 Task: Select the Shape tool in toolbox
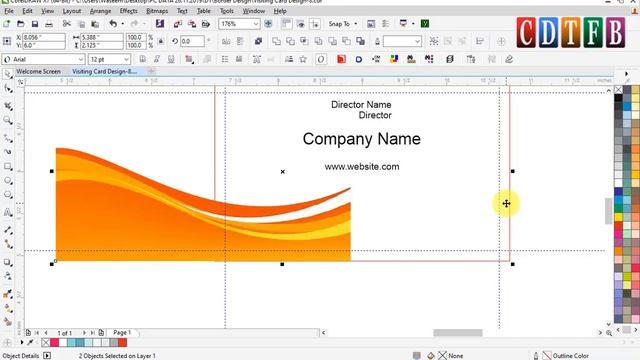[x=8, y=89]
